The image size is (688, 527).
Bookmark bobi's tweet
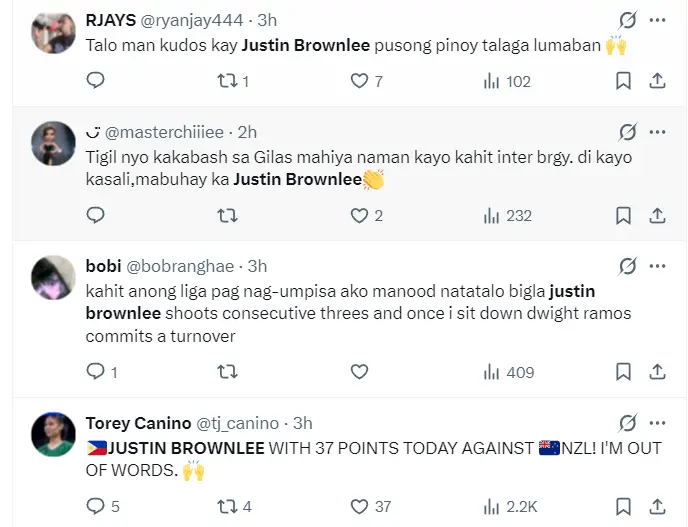[x=623, y=372]
